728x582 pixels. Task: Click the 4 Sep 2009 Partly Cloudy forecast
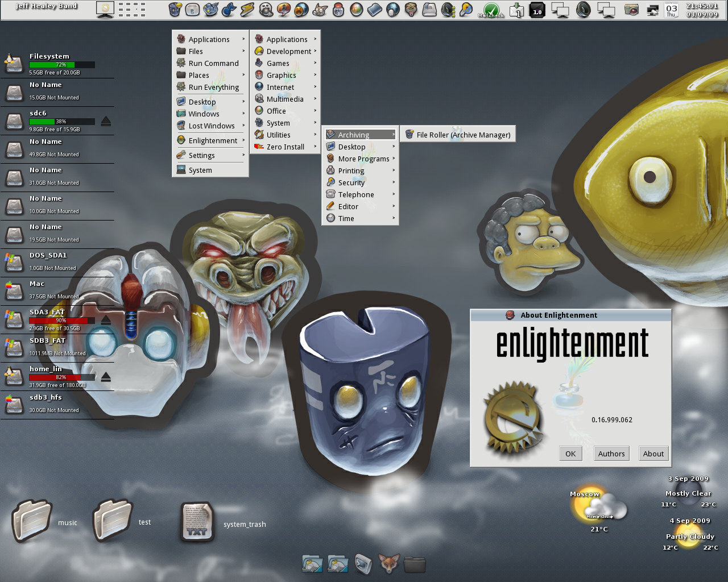(689, 535)
